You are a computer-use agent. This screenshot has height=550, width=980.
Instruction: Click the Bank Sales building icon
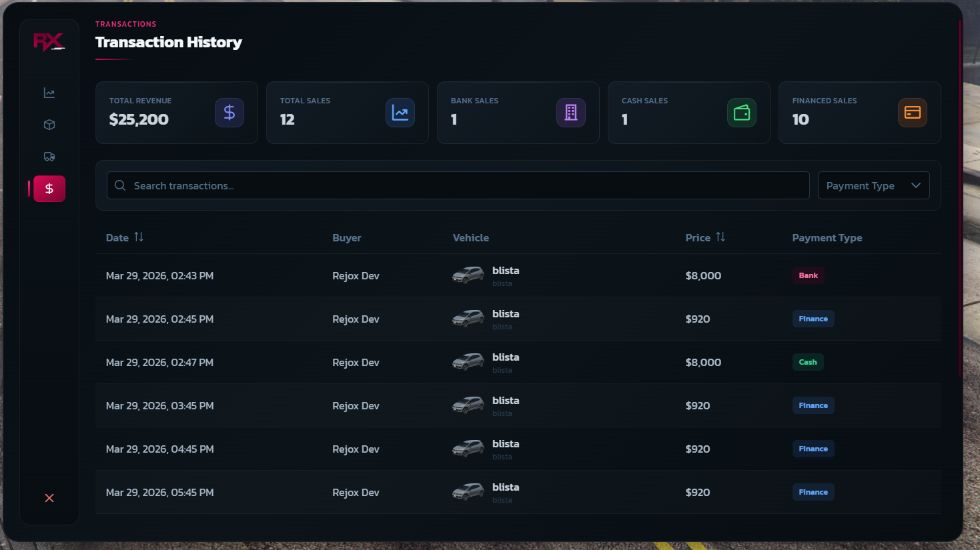coord(570,113)
